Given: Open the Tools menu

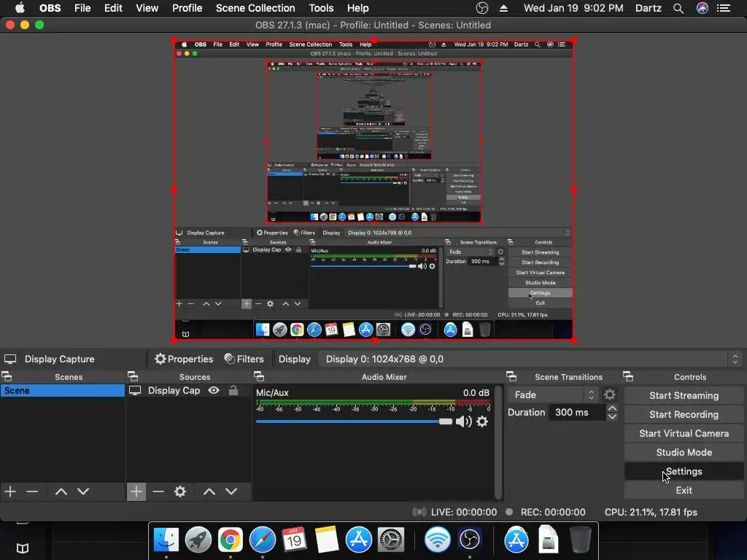Looking at the screenshot, I should 321,8.
